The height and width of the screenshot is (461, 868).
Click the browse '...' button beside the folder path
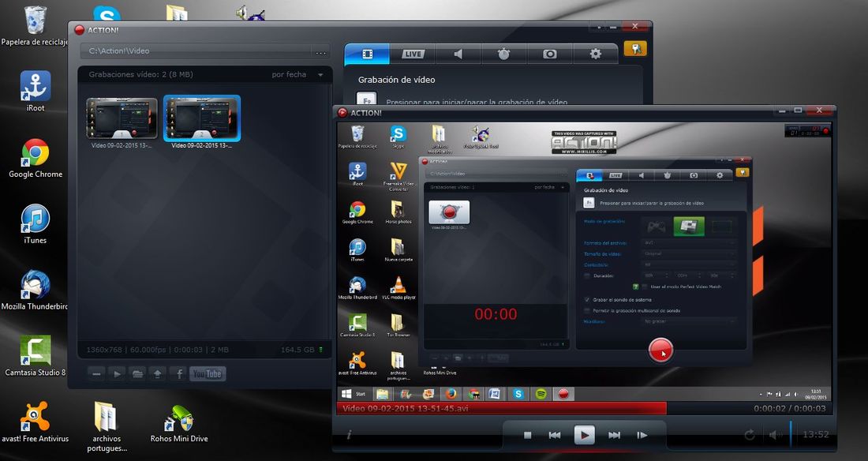pyautogui.click(x=321, y=51)
